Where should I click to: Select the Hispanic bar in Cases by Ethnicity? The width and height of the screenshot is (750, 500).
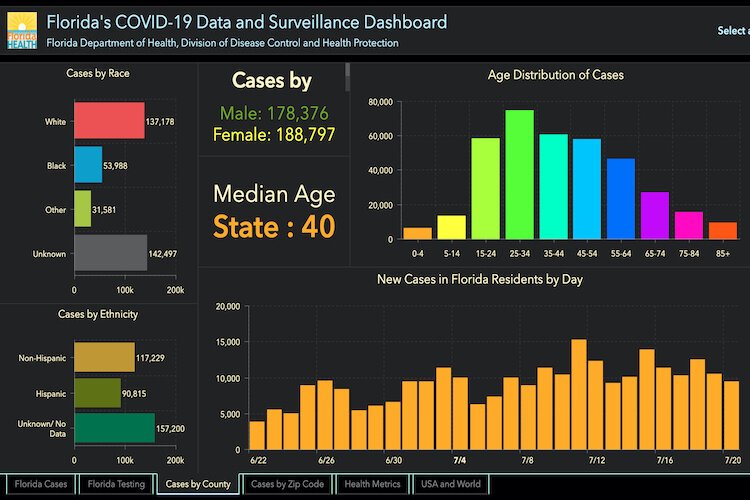(97, 392)
